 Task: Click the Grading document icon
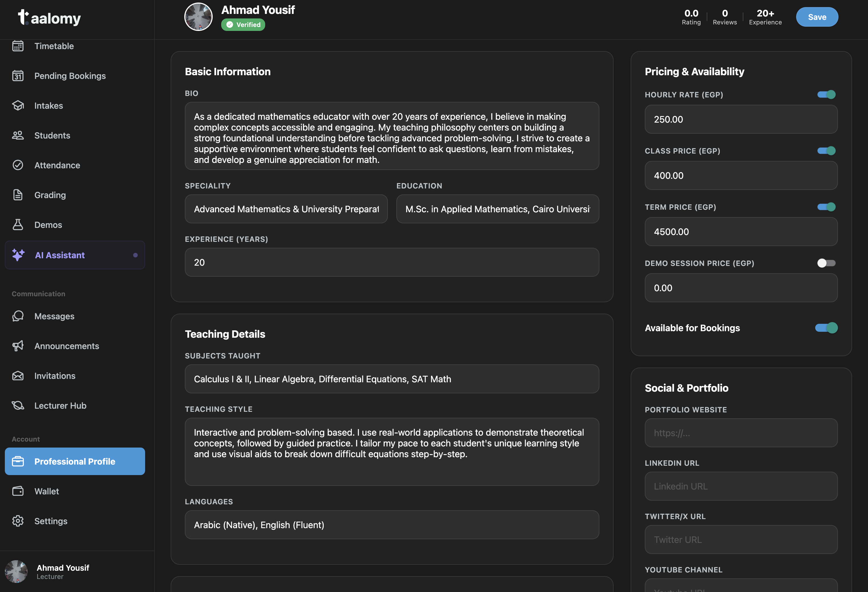pyautogui.click(x=18, y=195)
